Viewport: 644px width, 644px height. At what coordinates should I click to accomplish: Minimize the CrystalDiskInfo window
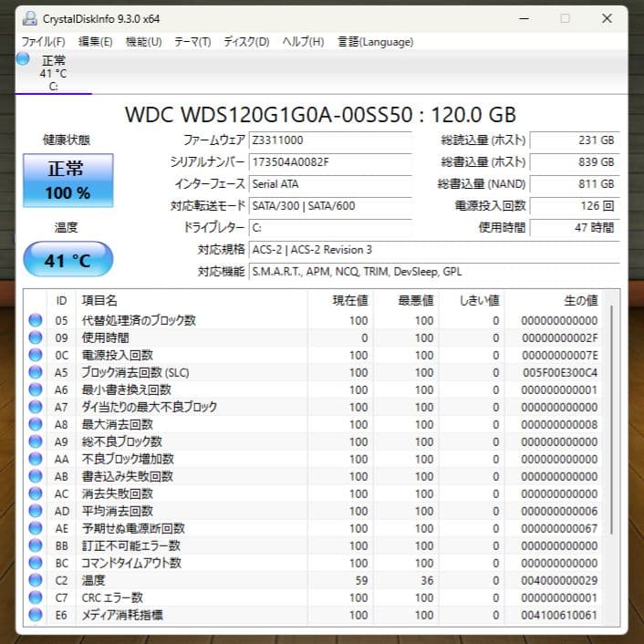[x=525, y=18]
